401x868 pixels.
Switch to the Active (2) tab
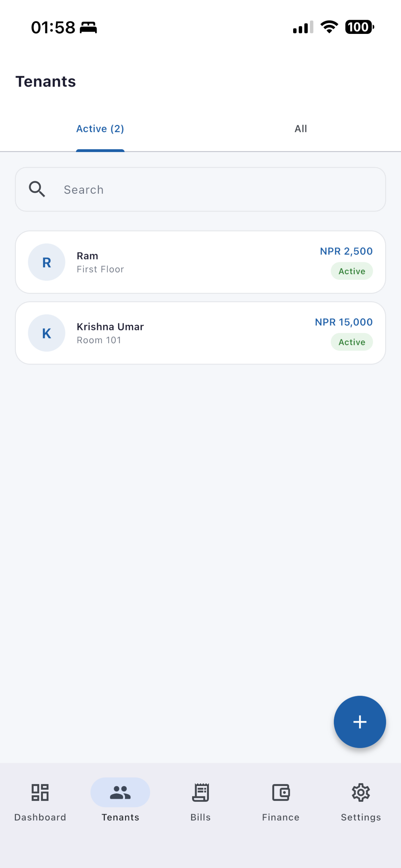(x=100, y=129)
